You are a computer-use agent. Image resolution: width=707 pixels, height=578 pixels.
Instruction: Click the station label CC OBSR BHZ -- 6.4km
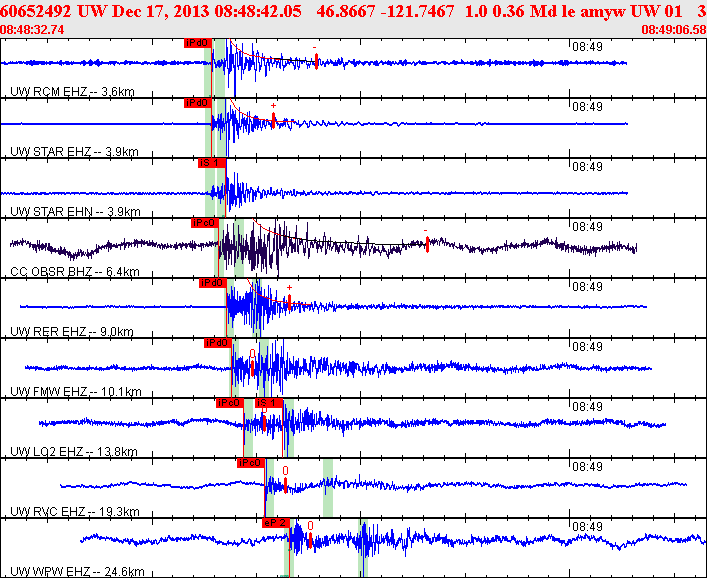pyautogui.click(x=75, y=272)
